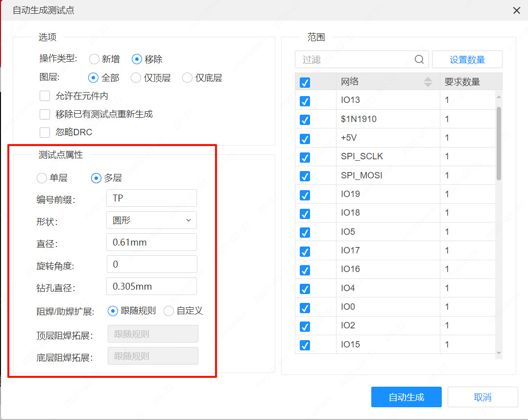The height and width of the screenshot is (420, 528).
Task: Click the 自动生成 button
Action: coord(406,397)
